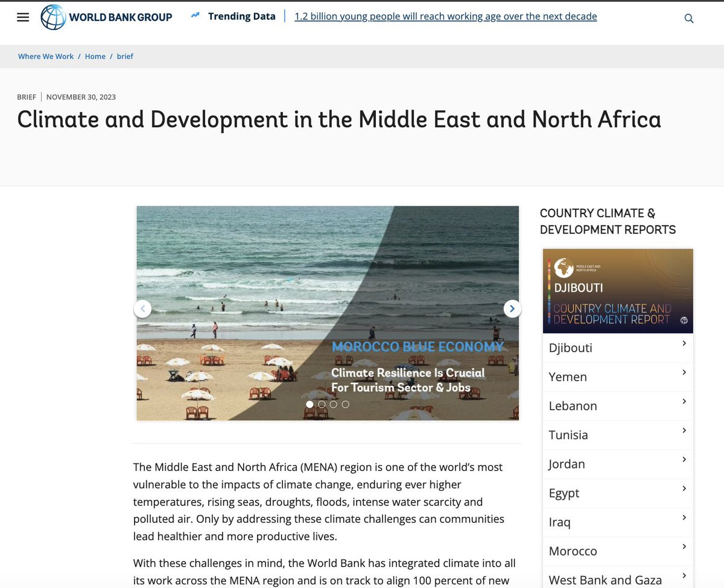Image resolution: width=724 pixels, height=588 pixels.
Task: Advance to next carousel slide arrow
Action: 512,309
